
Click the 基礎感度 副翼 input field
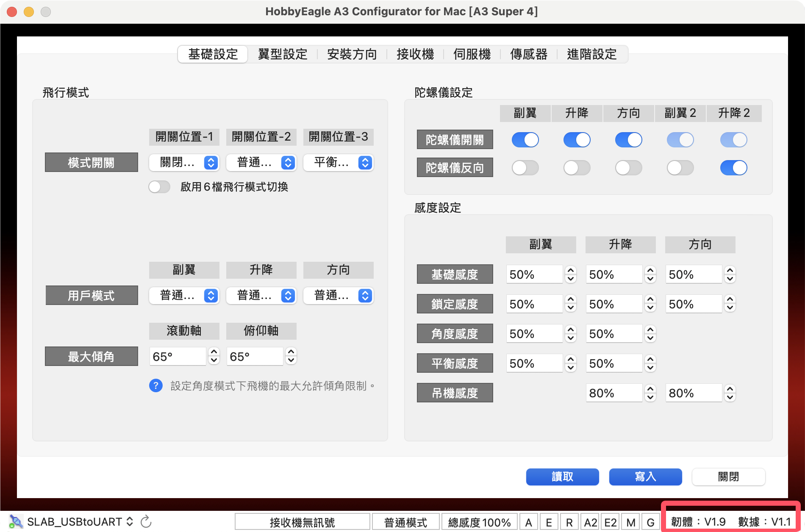534,274
